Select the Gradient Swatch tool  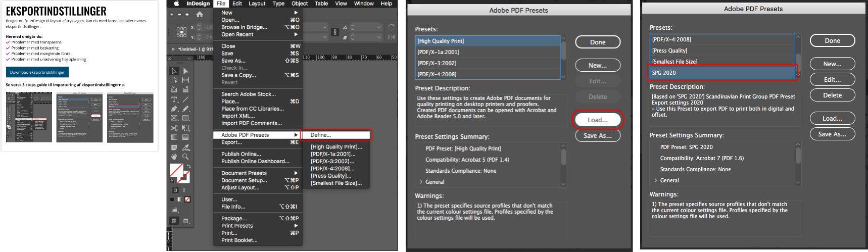(174, 137)
